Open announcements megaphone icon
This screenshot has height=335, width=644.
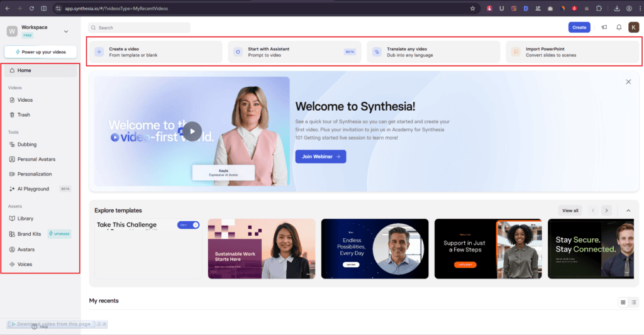pyautogui.click(x=604, y=28)
